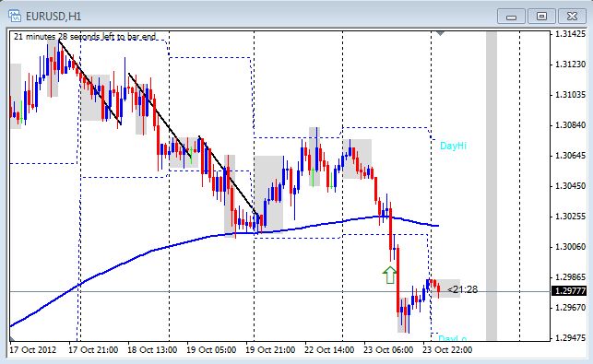This screenshot has width=593, height=364.
Task: Click price level 1.31425 on scale
Action: [x=570, y=34]
